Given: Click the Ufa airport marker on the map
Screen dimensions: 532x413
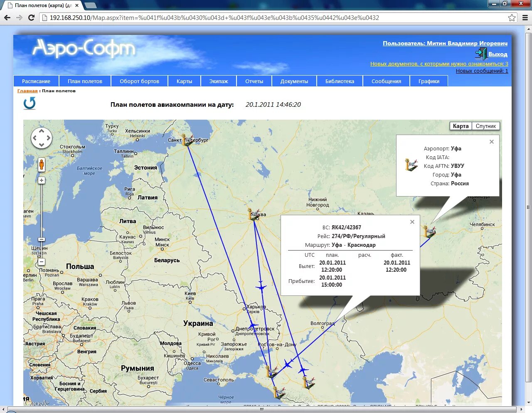Looking at the screenshot, I should tap(429, 231).
